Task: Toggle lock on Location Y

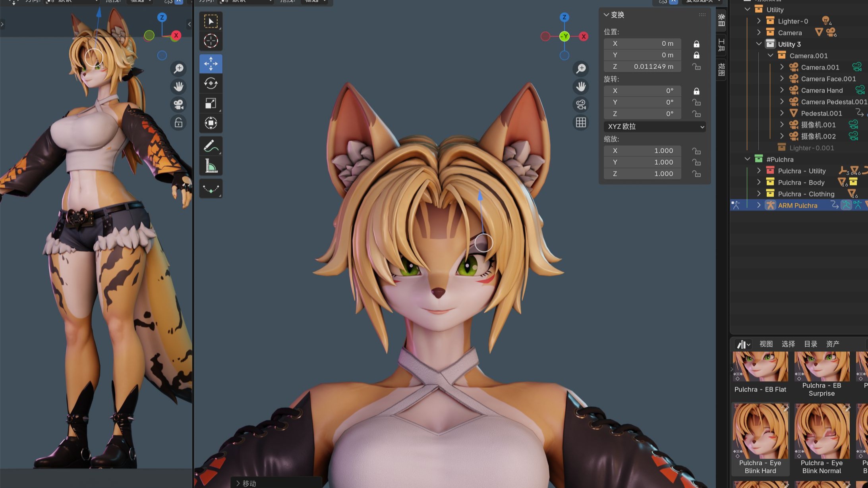Action: click(696, 55)
